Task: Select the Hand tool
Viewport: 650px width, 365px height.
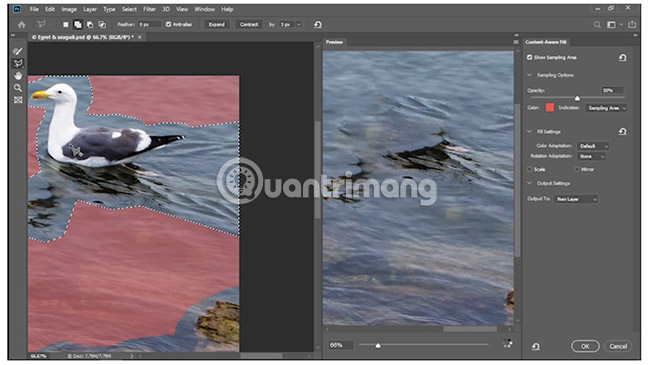Action: 18,75
